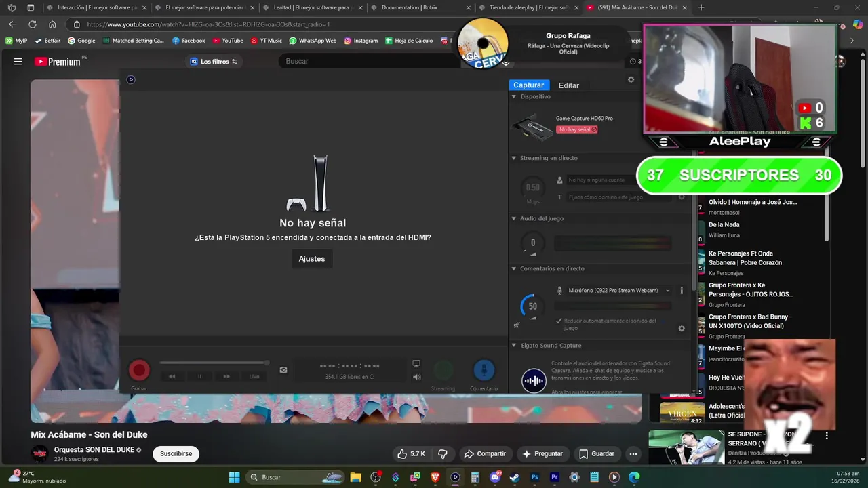868x488 pixels.
Task: Click the Preguntar button
Action: click(x=542, y=454)
